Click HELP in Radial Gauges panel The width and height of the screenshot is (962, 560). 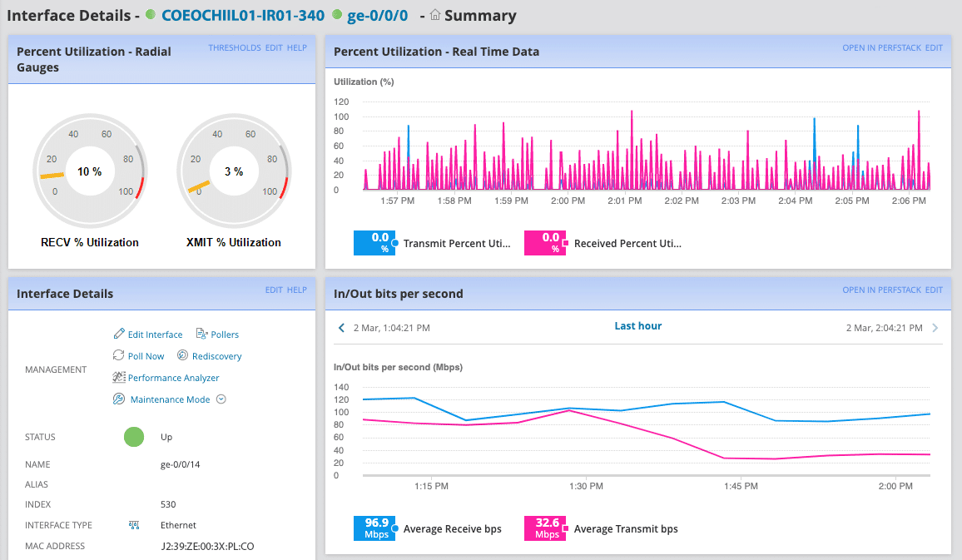click(x=297, y=47)
